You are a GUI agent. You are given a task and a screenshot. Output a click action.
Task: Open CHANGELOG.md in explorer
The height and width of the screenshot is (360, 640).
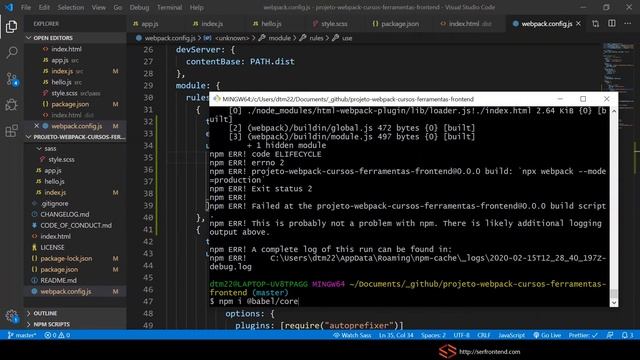point(64,214)
